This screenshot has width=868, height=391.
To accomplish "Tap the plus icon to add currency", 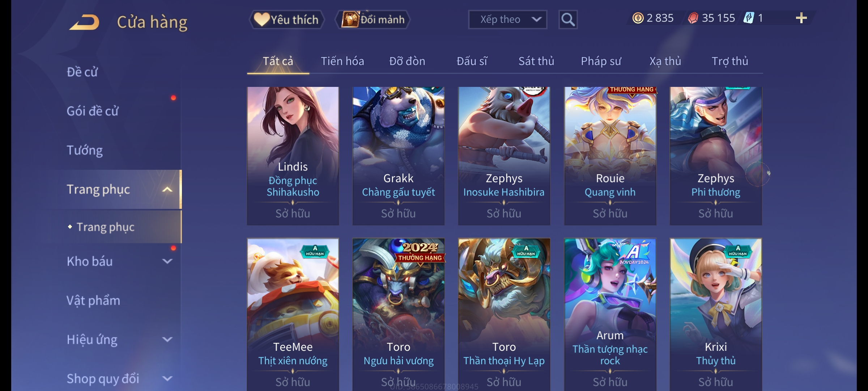I will 801,18.
